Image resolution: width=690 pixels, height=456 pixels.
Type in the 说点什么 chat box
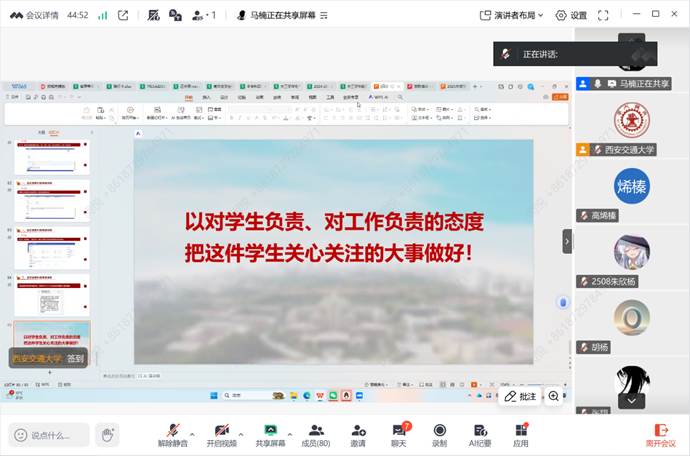tap(50, 435)
